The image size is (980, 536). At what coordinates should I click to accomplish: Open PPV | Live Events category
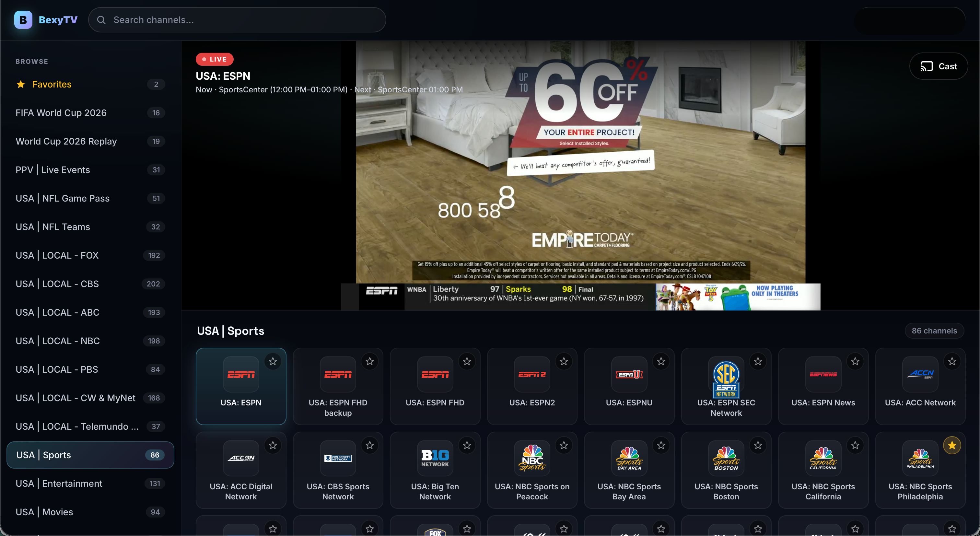coord(90,170)
